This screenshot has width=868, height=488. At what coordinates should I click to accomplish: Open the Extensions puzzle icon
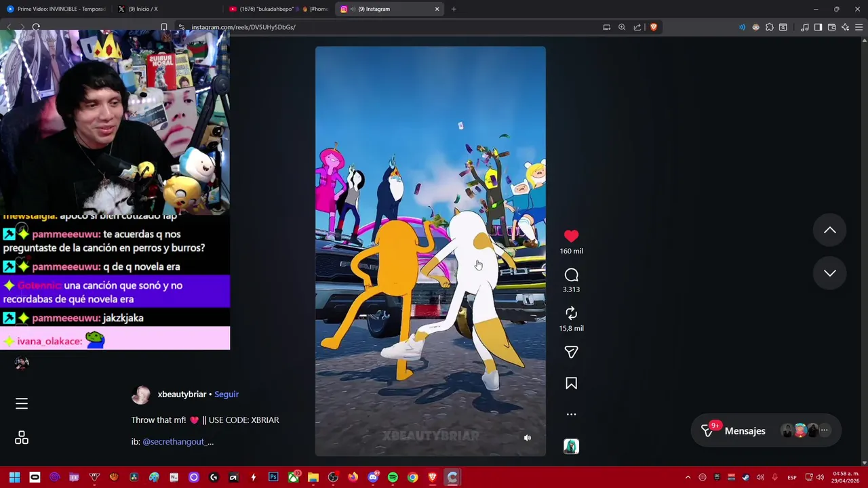[770, 27]
